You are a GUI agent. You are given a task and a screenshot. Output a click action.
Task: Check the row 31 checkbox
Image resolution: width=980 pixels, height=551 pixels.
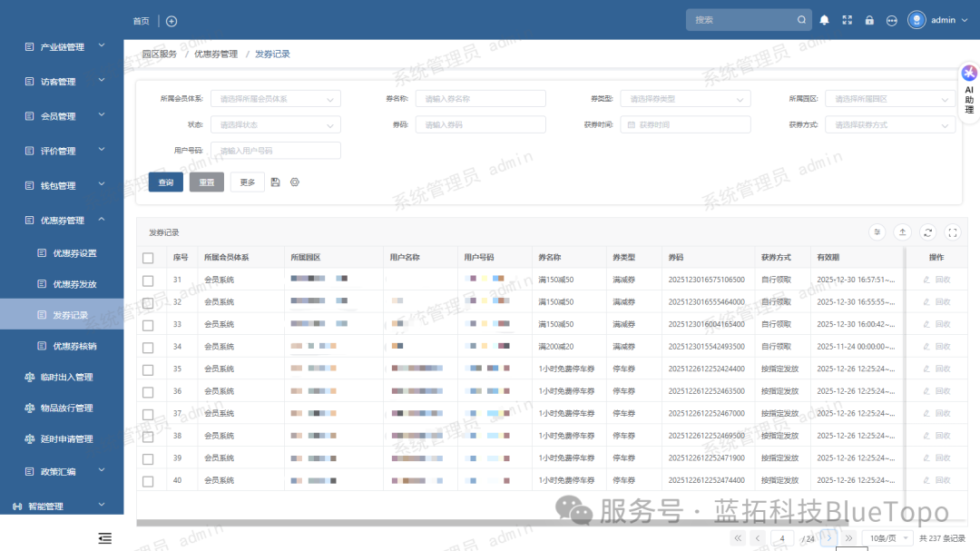coord(148,280)
